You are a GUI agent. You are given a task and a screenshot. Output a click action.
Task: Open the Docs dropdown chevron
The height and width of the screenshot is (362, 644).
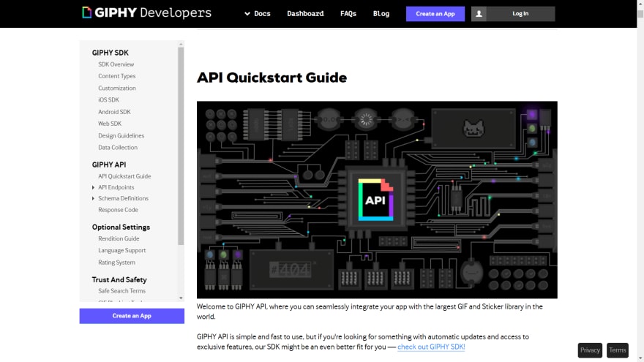[x=247, y=14]
